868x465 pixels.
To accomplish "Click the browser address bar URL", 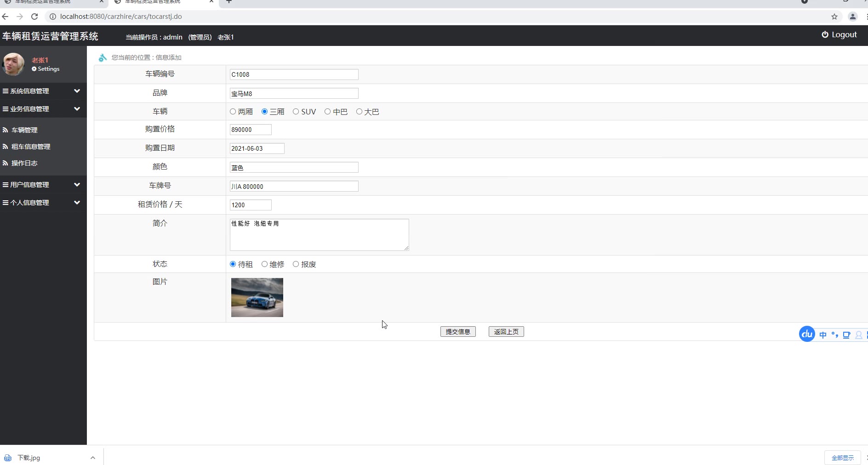I will (121, 17).
